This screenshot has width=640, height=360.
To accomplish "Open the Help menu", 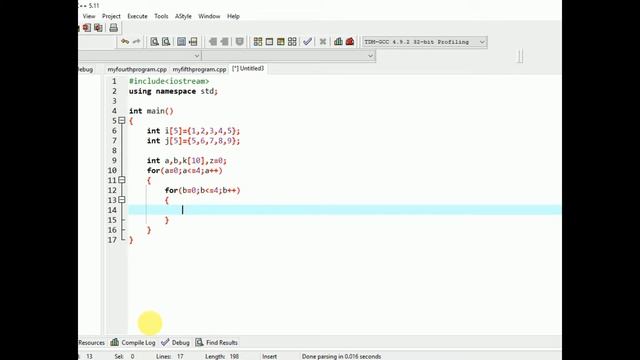I will [x=233, y=16].
